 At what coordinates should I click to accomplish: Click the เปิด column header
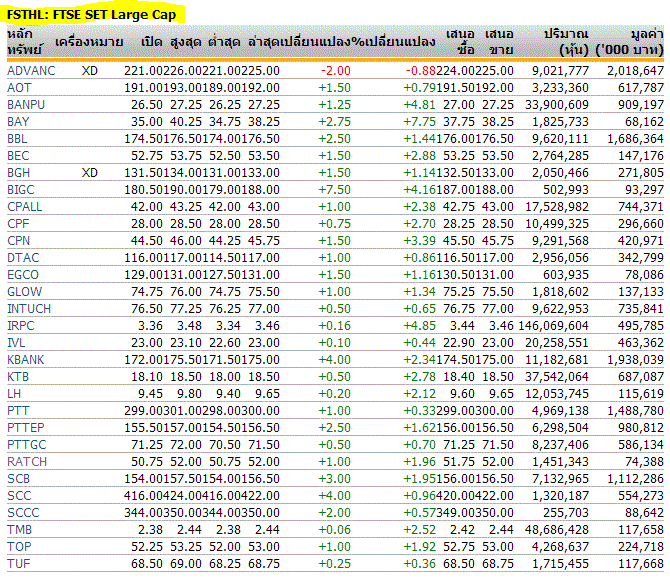click(x=152, y=42)
